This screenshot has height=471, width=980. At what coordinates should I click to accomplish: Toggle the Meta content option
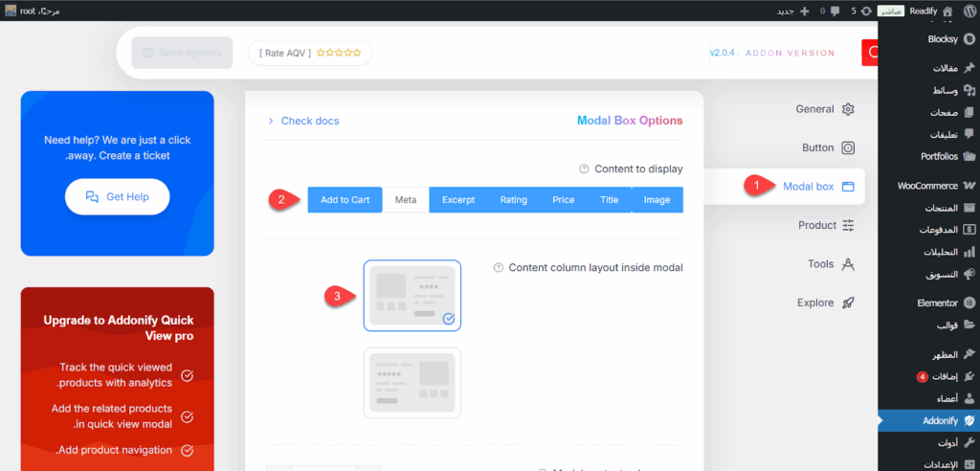point(406,200)
